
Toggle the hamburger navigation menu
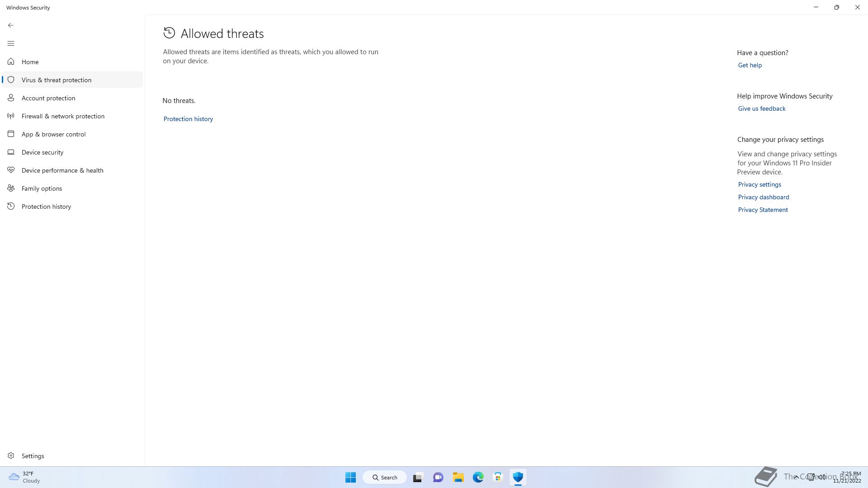click(11, 43)
